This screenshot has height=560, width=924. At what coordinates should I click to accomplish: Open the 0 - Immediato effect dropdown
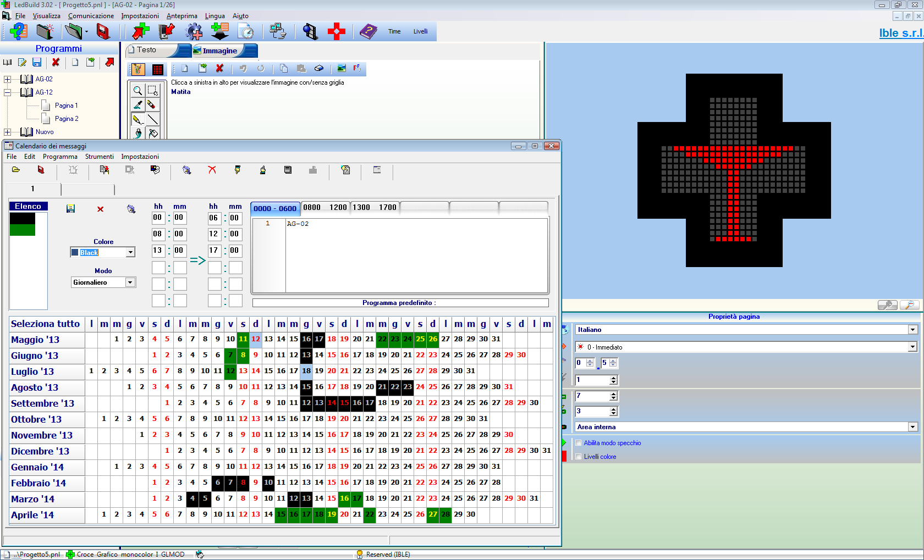(912, 347)
